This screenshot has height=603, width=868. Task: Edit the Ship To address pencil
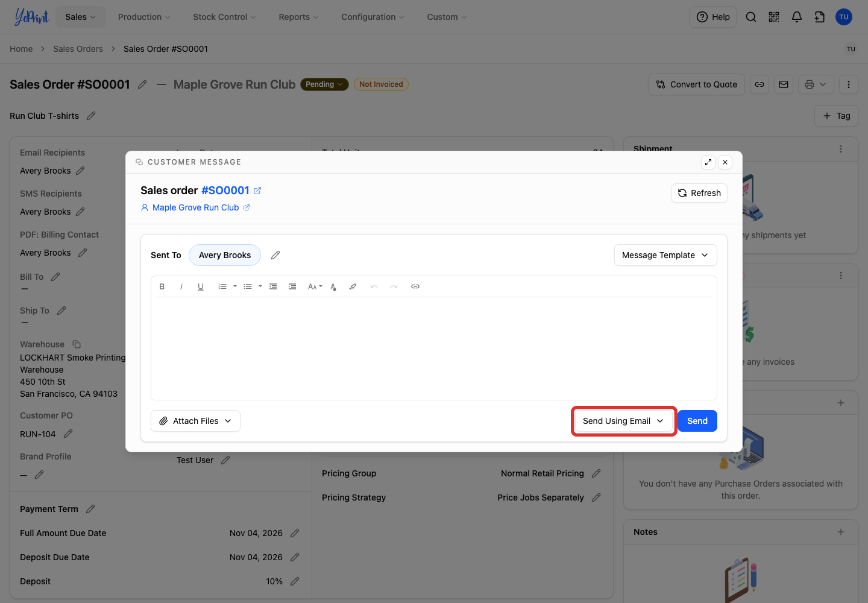click(61, 311)
